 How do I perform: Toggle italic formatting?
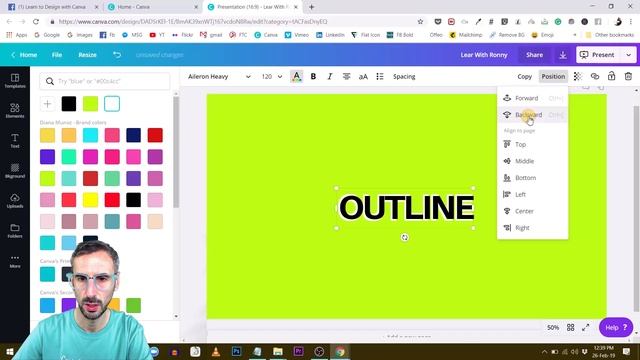(x=330, y=76)
